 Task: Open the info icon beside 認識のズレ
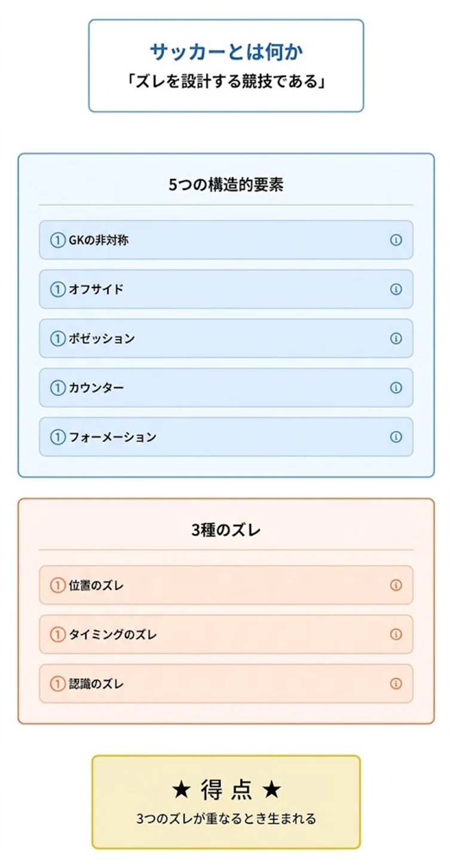396,684
